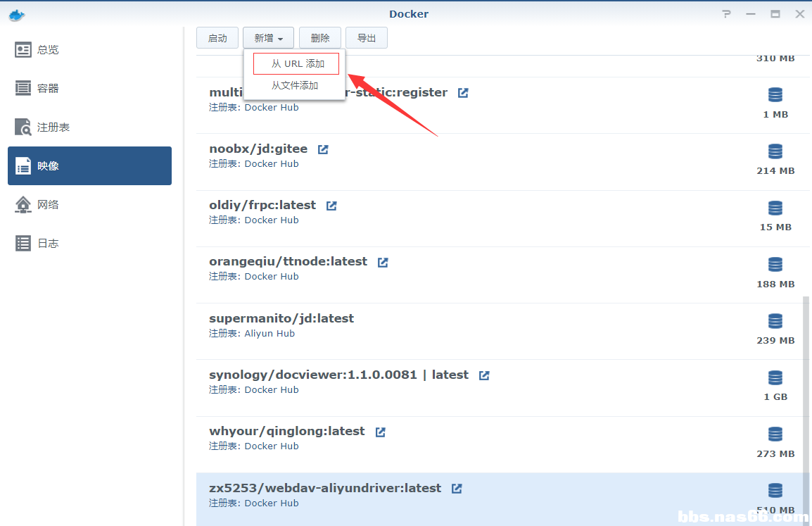The width and height of the screenshot is (812, 526).
Task: Click the 214 MB size value
Action: tap(775, 170)
